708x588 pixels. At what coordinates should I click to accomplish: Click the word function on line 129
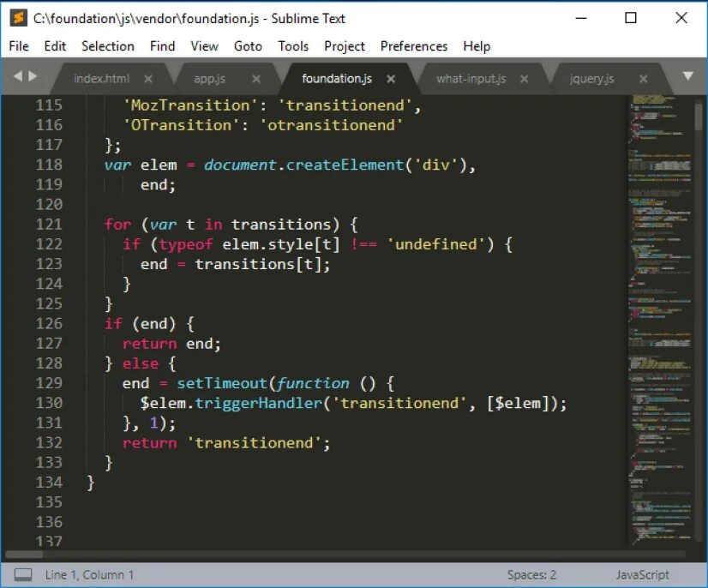pos(313,383)
